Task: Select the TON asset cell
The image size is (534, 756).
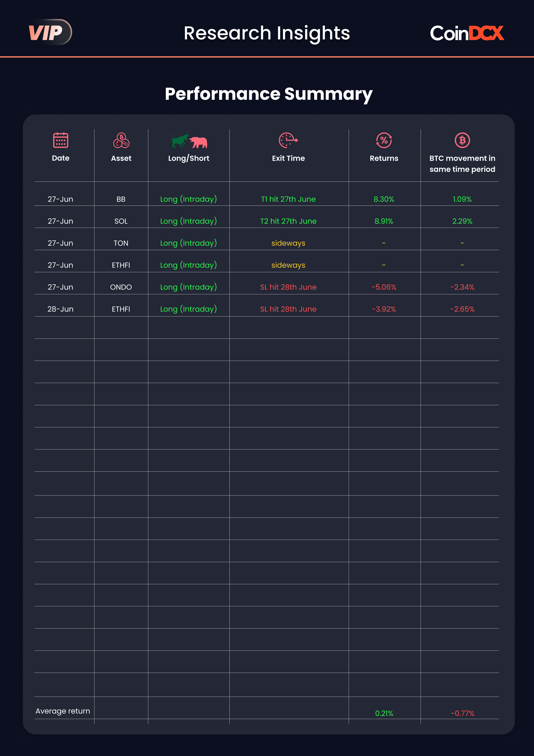Action: (121, 243)
